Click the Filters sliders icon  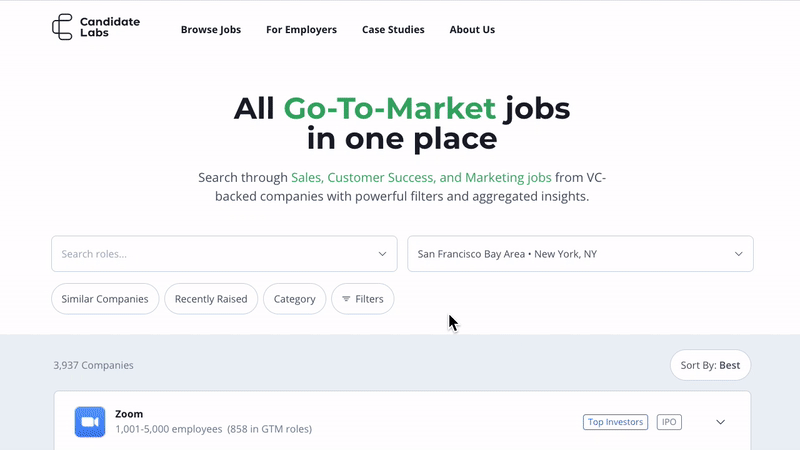pos(346,299)
